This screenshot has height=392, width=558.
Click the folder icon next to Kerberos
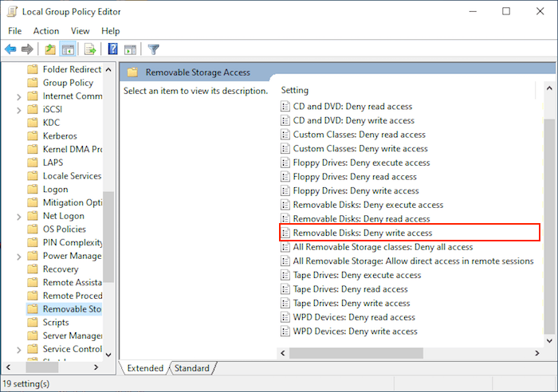pyautogui.click(x=33, y=136)
